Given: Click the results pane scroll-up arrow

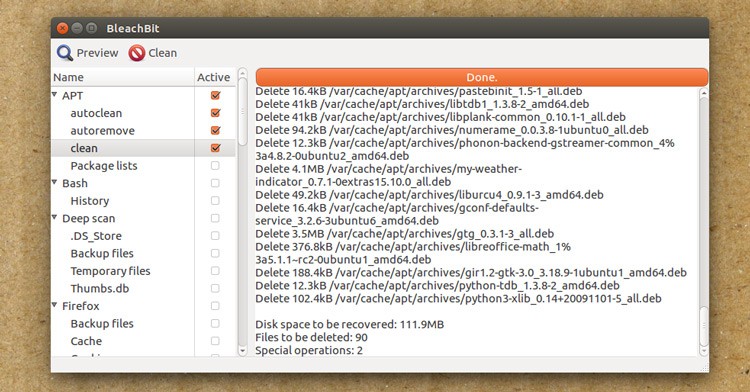Looking at the screenshot, I should pos(704,93).
